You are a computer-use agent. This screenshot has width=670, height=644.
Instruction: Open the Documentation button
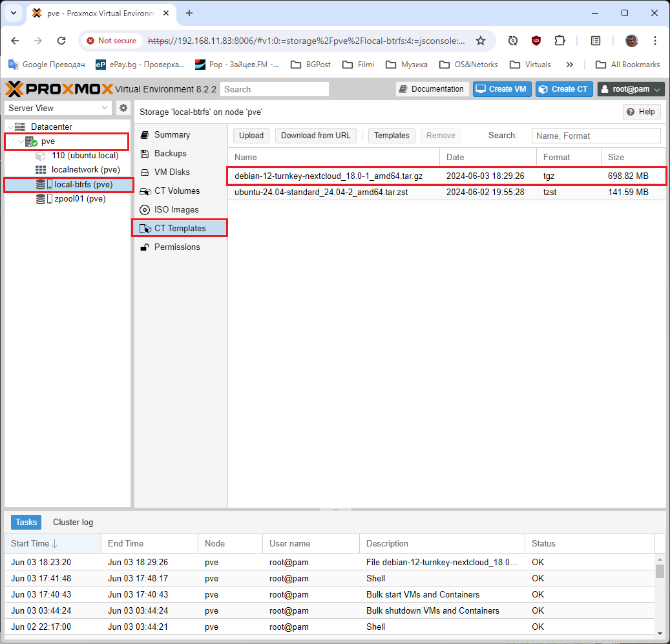(x=432, y=89)
